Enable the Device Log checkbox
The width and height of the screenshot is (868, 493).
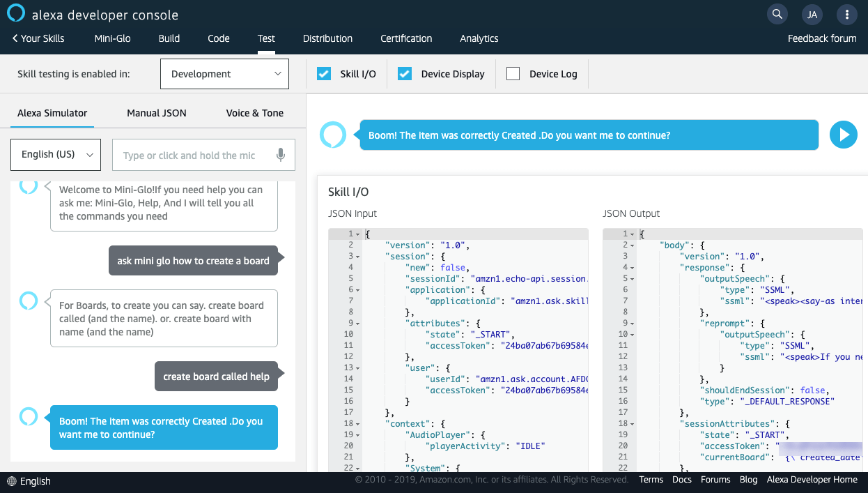pos(513,74)
